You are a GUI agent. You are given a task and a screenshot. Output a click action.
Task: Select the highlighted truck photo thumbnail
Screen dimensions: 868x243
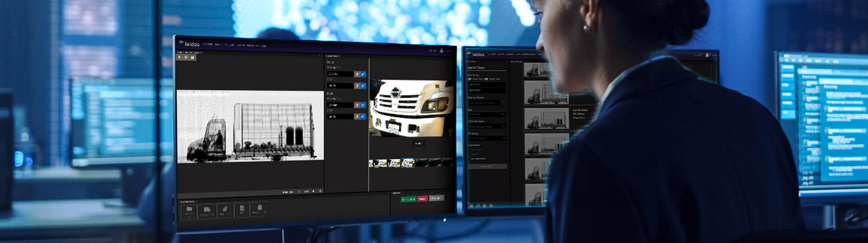(x=408, y=163)
